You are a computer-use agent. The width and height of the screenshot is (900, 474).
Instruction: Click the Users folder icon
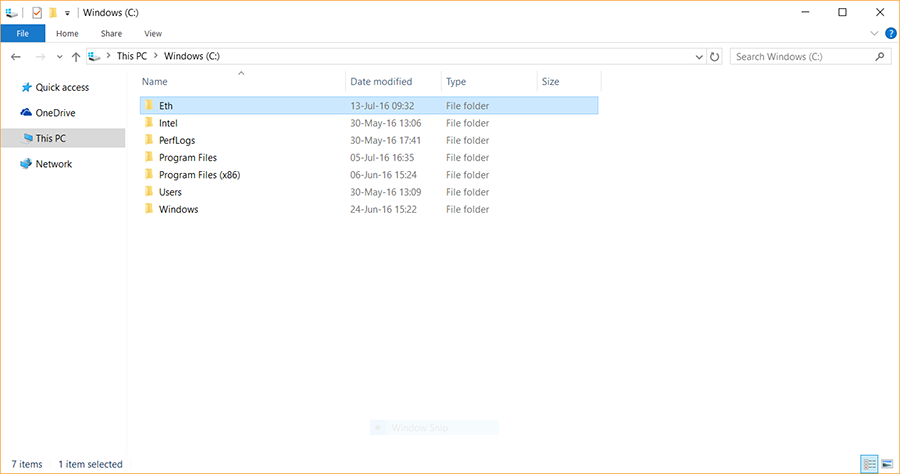coord(149,191)
